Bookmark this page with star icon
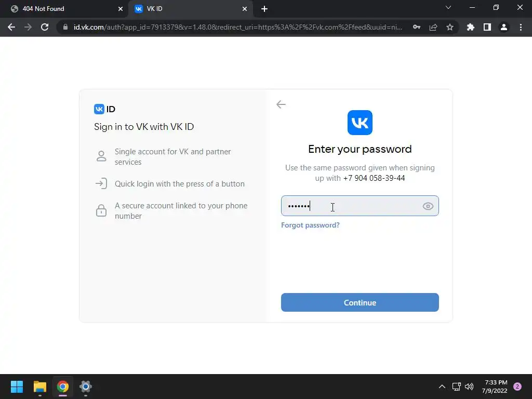532x399 pixels. coord(450,27)
